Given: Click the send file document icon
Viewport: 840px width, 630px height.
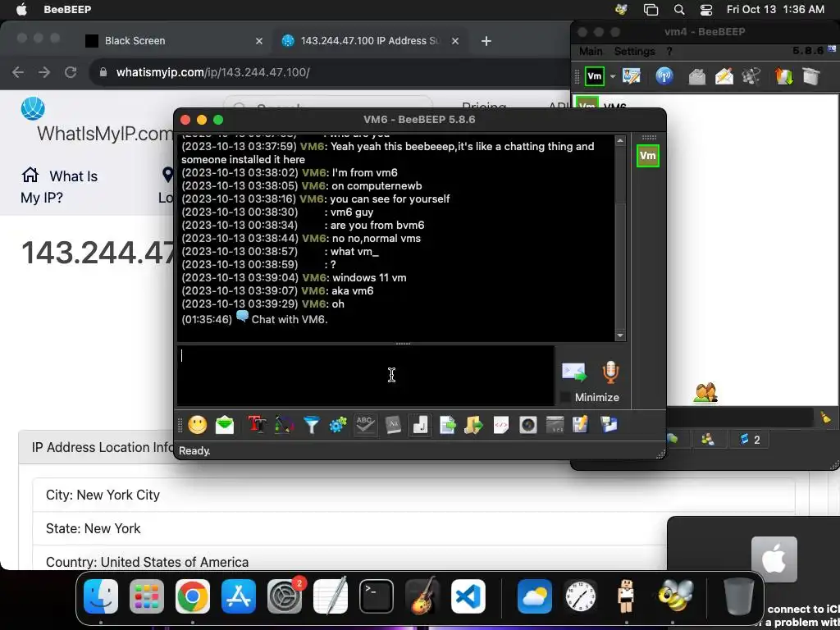Looking at the screenshot, I should click(x=447, y=426).
